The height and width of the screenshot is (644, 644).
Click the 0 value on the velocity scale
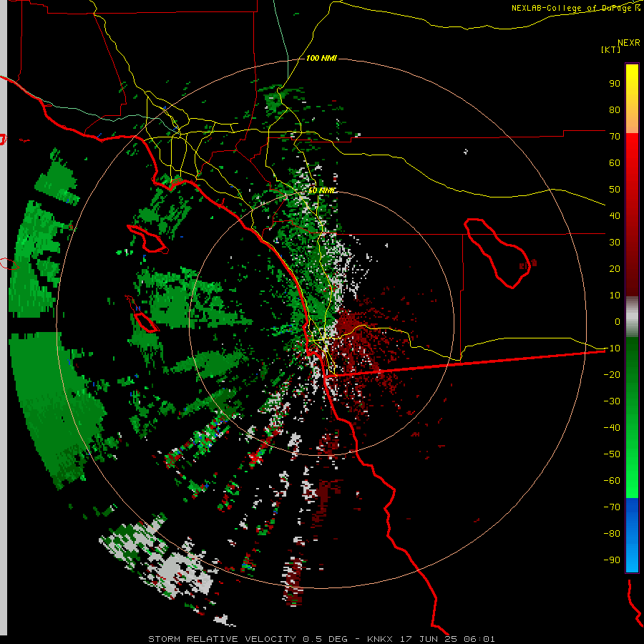click(x=618, y=321)
